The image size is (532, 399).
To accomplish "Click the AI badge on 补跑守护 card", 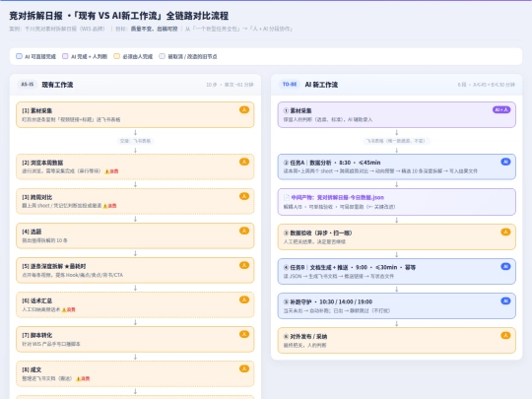I will pos(505,300).
